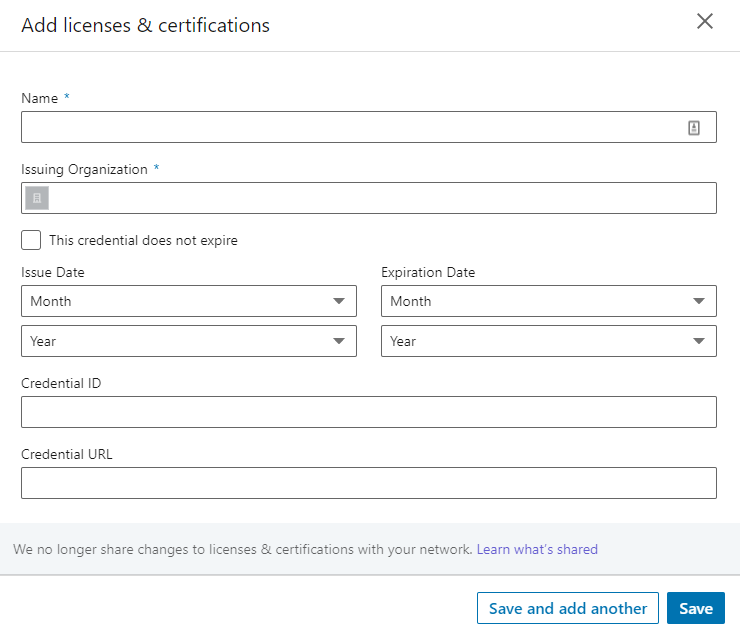Click the organization placeholder logo icon
This screenshot has width=740, height=639.
37,198
